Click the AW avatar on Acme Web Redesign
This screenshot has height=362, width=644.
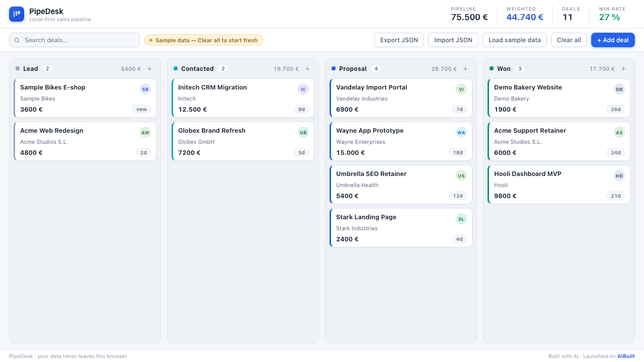coord(145,132)
